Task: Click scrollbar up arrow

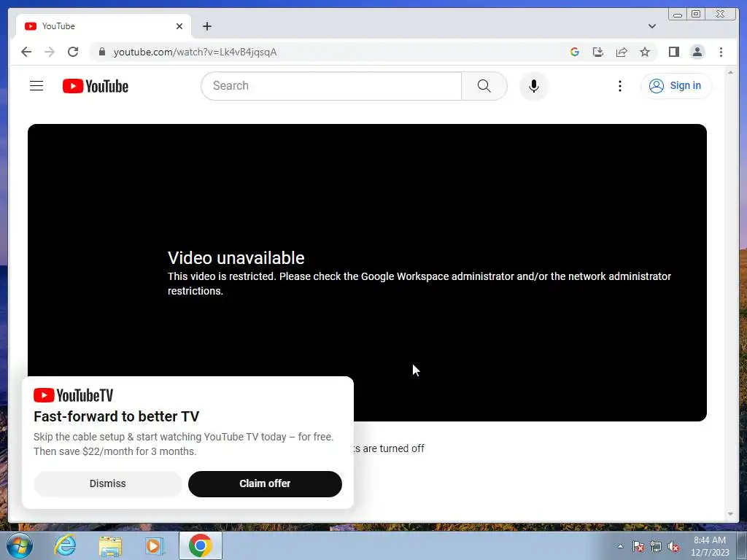Action: (x=730, y=72)
